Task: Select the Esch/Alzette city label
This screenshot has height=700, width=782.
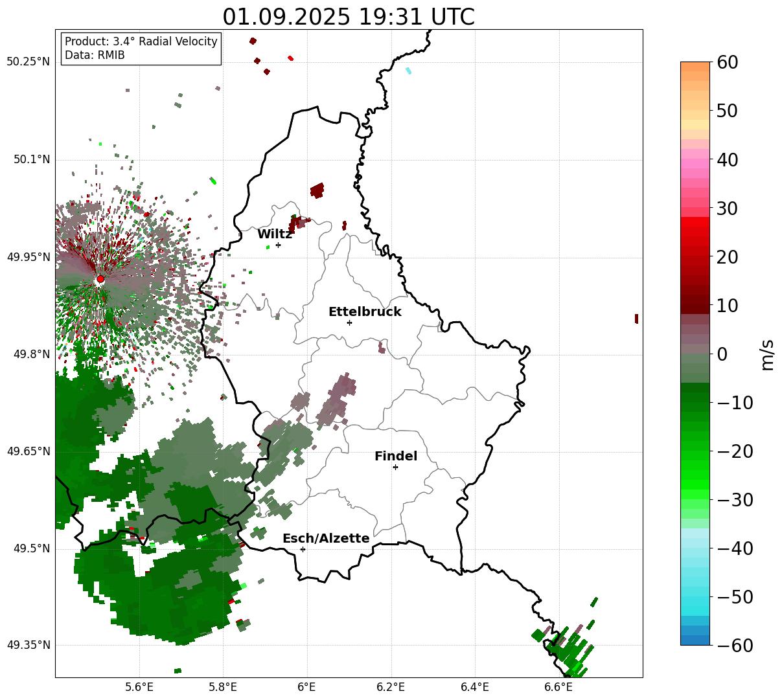Action: 326,539
